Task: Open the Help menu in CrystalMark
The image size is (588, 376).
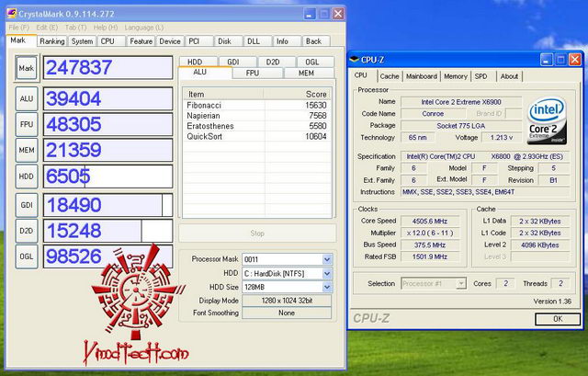Action: point(106,28)
